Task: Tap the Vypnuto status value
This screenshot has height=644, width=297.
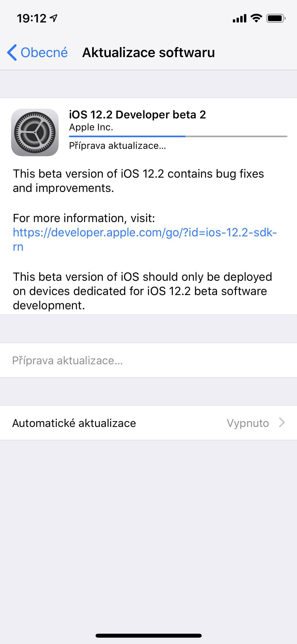Action: (248, 423)
